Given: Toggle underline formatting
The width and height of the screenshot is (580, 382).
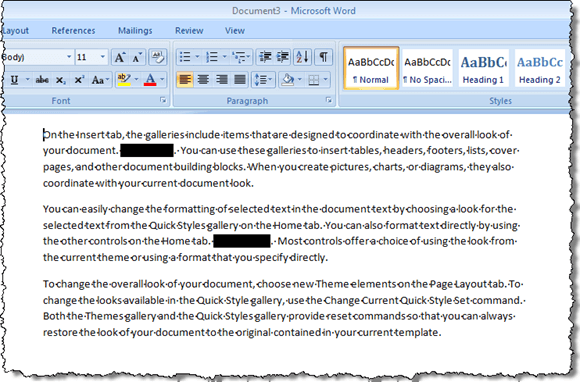Looking at the screenshot, I should pos(14,80).
